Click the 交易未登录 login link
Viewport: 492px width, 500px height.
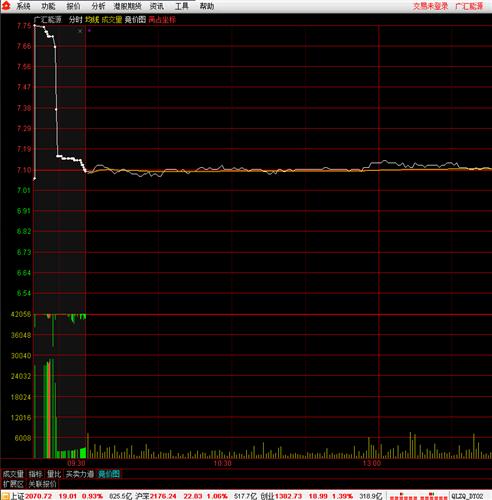point(430,6)
